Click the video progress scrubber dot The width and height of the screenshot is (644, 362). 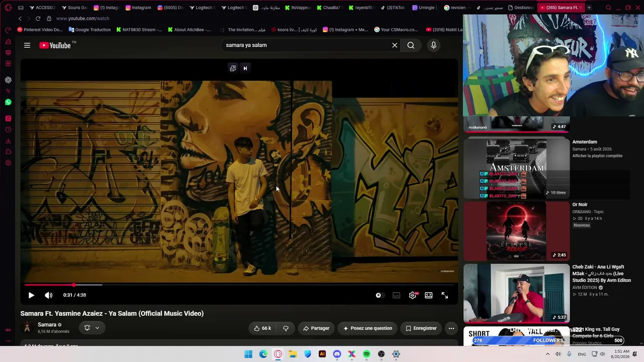[x=74, y=285]
